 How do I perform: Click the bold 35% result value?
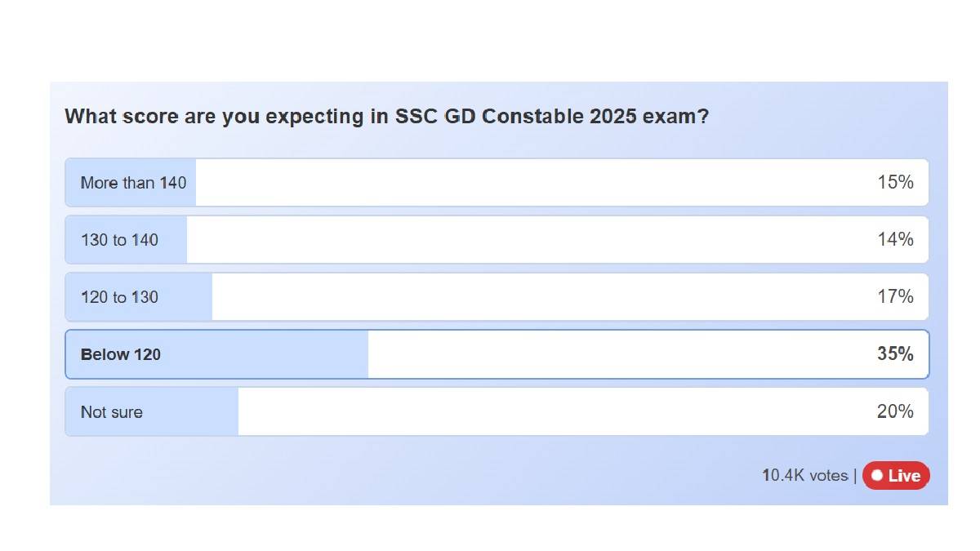[x=895, y=354]
